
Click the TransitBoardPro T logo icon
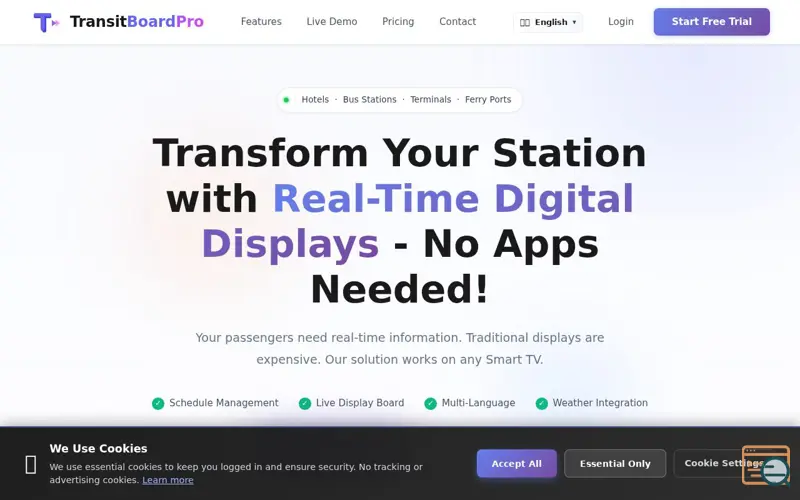click(46, 22)
